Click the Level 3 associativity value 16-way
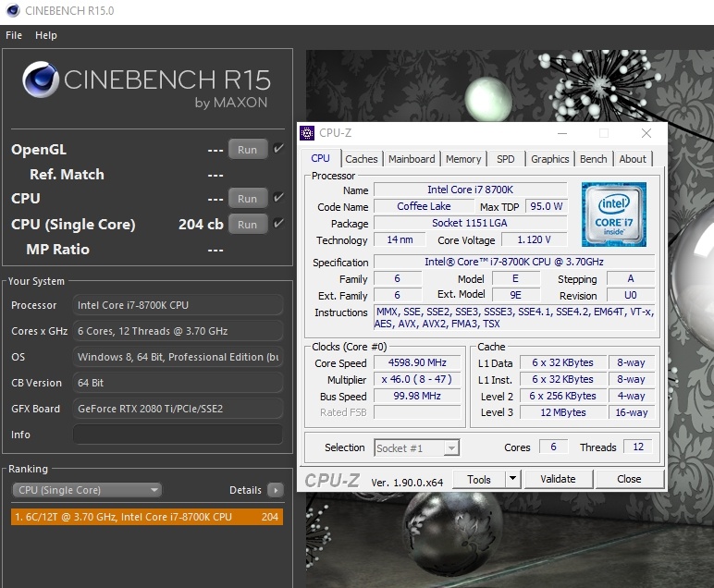 (632, 412)
